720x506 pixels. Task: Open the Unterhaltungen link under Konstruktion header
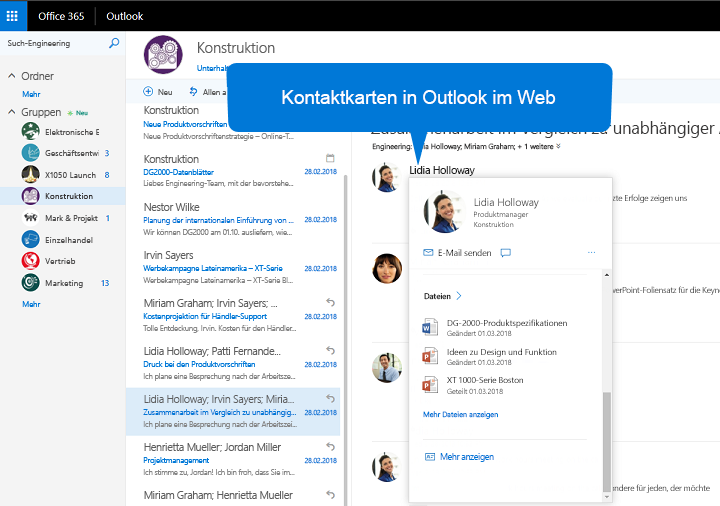[x=212, y=68]
